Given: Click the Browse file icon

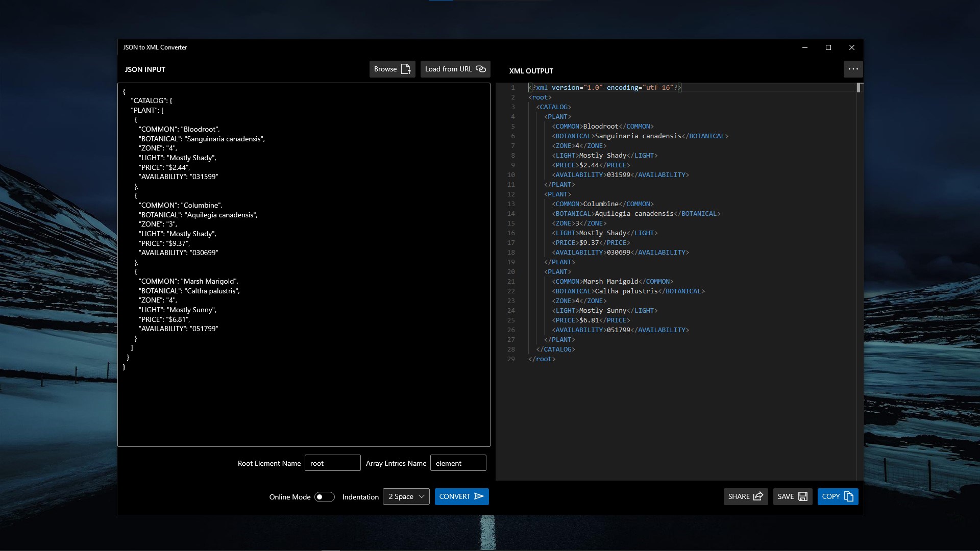Looking at the screenshot, I should click(406, 69).
